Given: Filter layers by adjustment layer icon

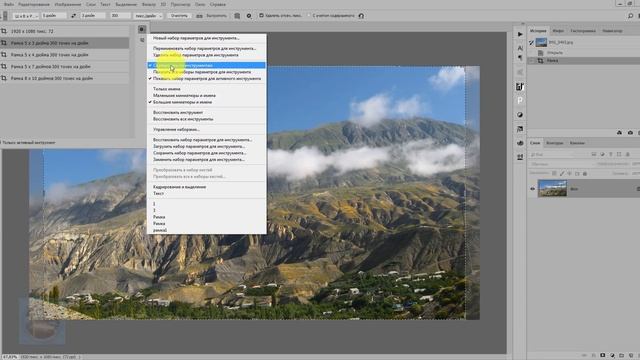Looking at the screenshot, I should [x=602, y=154].
